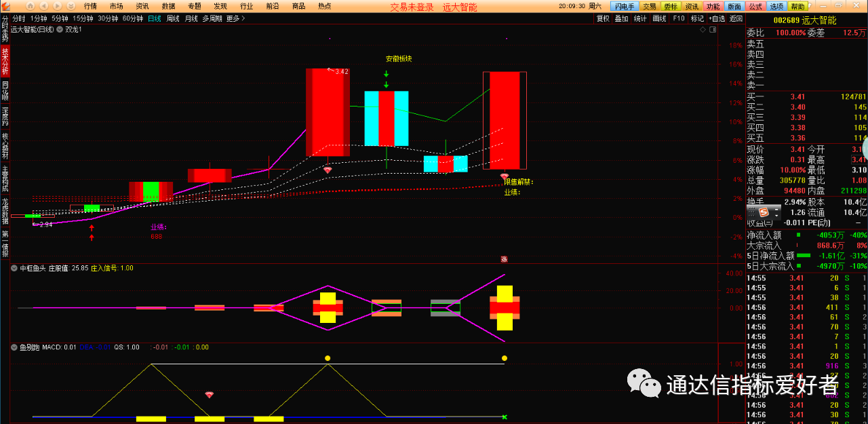Switch chart to 日线 period

tap(154, 18)
